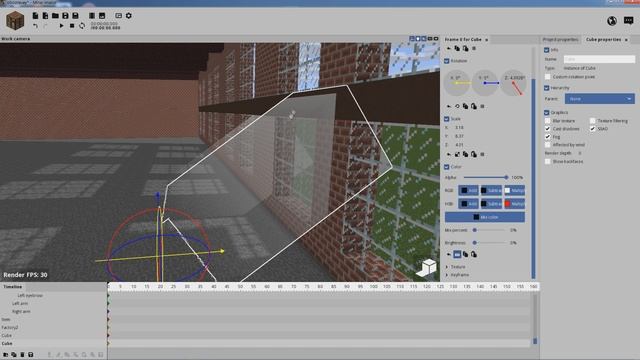Toggle the loop playback icon

point(82,26)
